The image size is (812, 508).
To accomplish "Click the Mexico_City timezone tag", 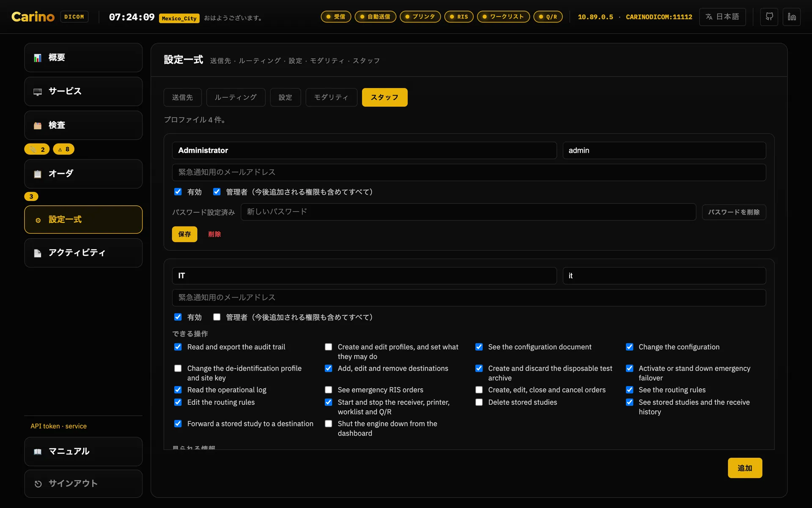I will coord(179,18).
